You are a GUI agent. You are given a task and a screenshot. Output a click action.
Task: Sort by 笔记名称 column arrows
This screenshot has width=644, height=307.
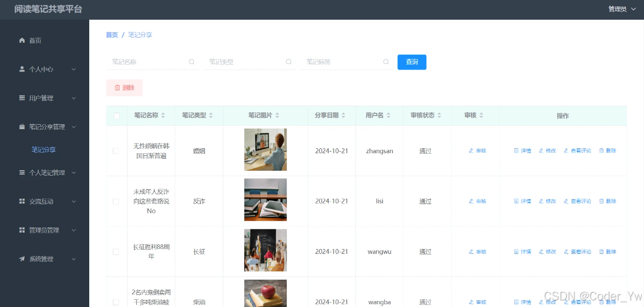[x=163, y=116]
